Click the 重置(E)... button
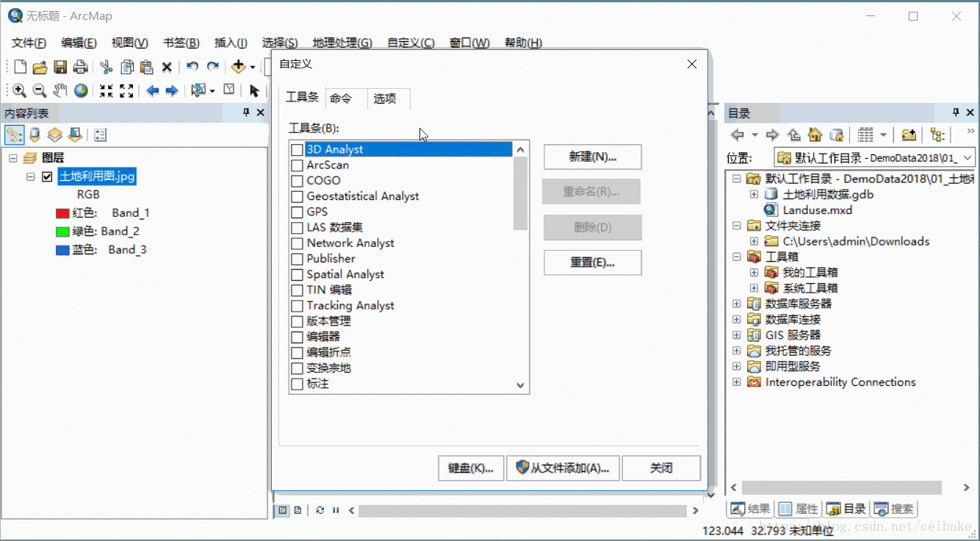 coord(593,262)
